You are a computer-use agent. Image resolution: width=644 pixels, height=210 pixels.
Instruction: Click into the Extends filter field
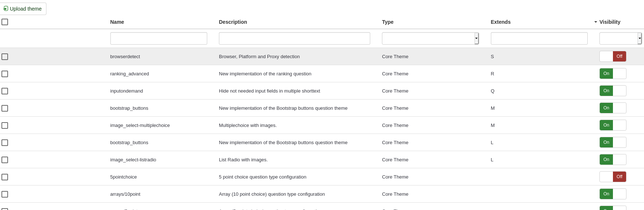(x=539, y=38)
